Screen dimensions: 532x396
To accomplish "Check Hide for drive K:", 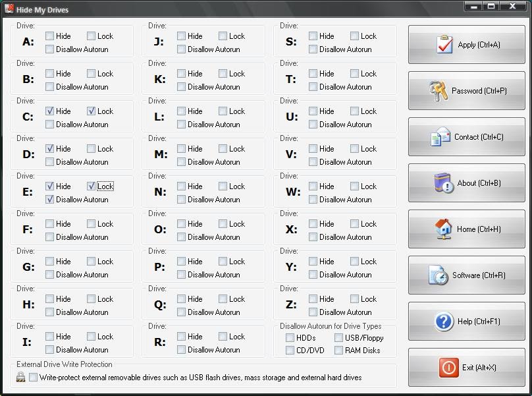I will coord(181,74).
